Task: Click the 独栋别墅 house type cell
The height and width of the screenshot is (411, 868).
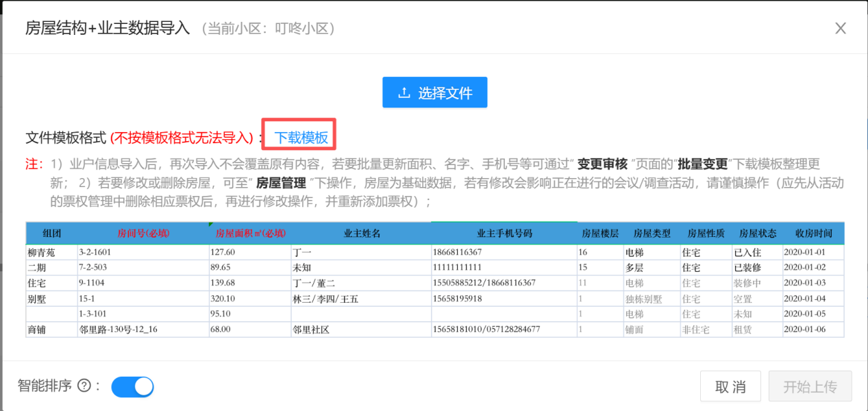Action: tap(644, 299)
